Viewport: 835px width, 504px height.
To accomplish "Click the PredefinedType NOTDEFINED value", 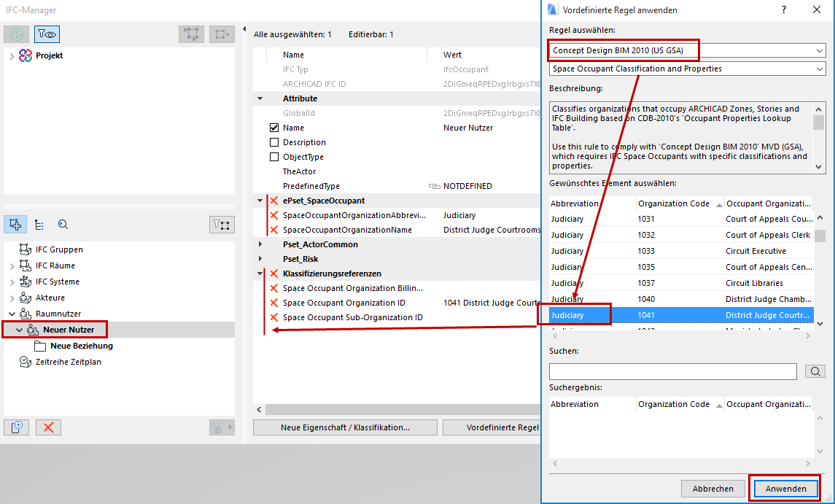I will point(467,187).
